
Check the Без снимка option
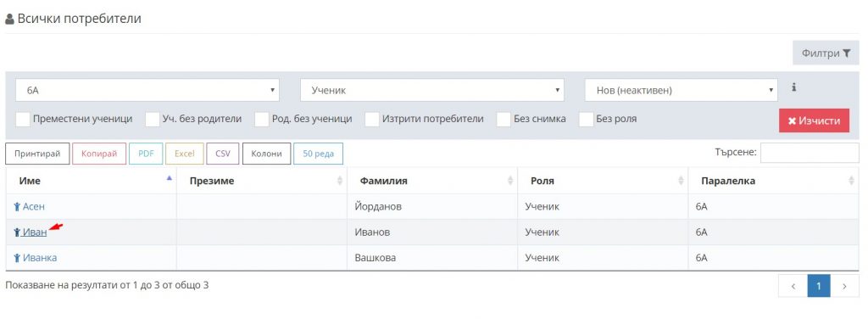(x=504, y=119)
